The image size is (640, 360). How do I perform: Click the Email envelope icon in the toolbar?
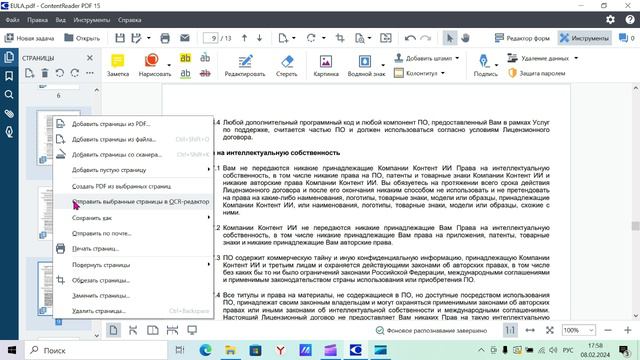pos(184,38)
